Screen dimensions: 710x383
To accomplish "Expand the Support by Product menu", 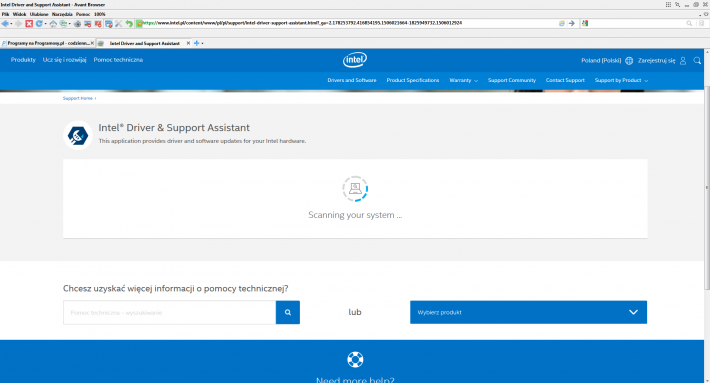I will (x=621, y=81).
